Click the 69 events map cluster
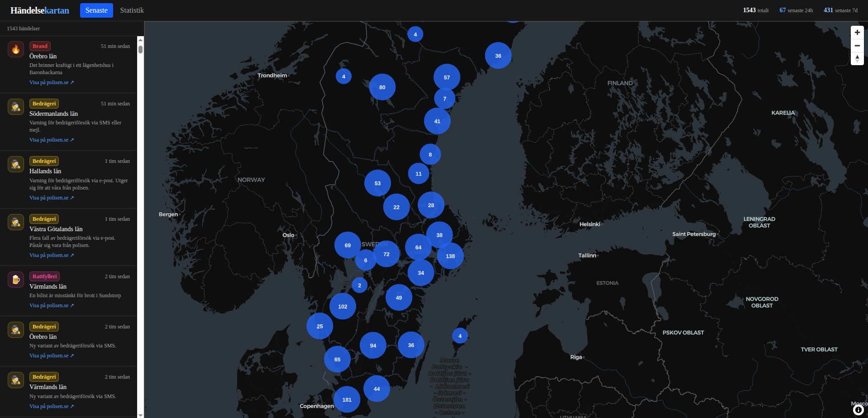 (x=348, y=245)
